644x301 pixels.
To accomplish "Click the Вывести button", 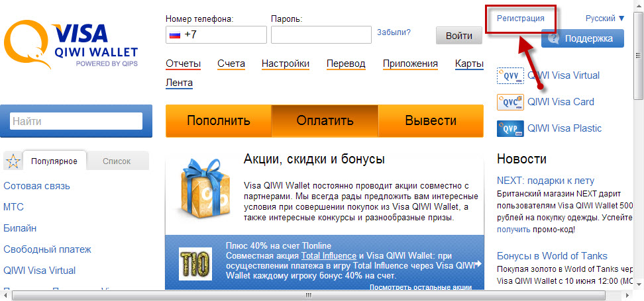I will tap(431, 121).
